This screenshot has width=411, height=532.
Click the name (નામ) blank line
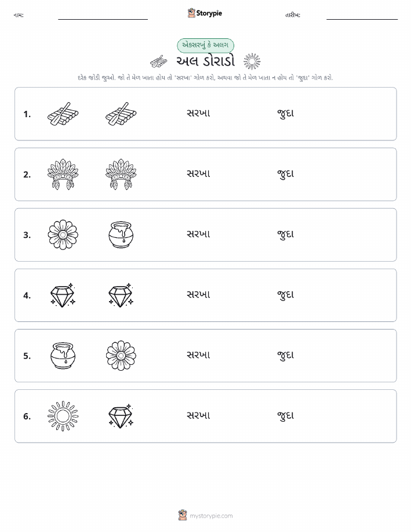tap(103, 19)
